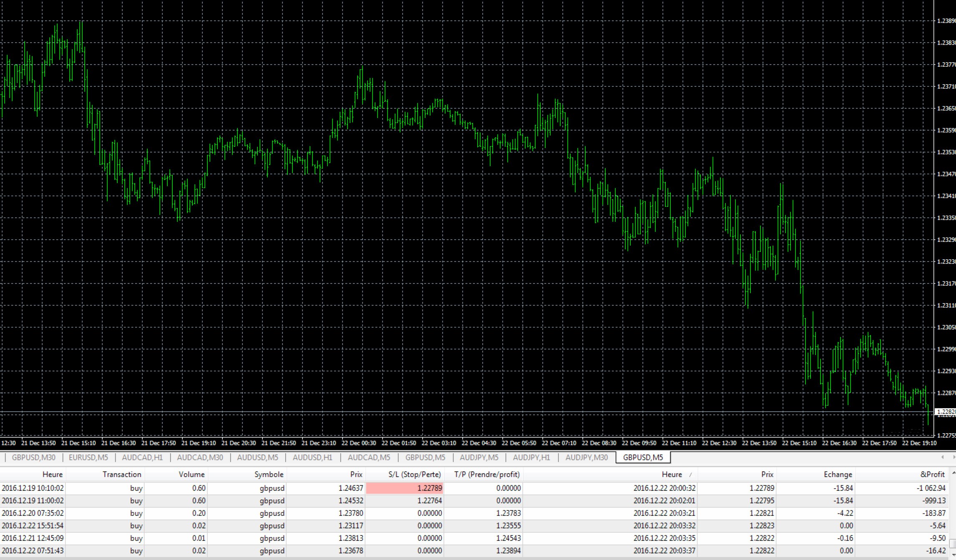The height and width of the screenshot is (560, 956).
Task: Sort by T/P (Prendre/profit) header
Action: (487, 475)
